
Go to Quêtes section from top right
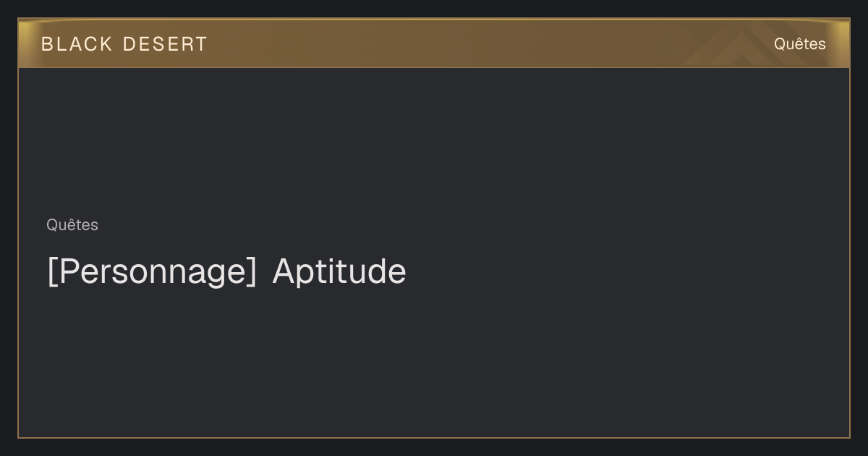point(799,44)
